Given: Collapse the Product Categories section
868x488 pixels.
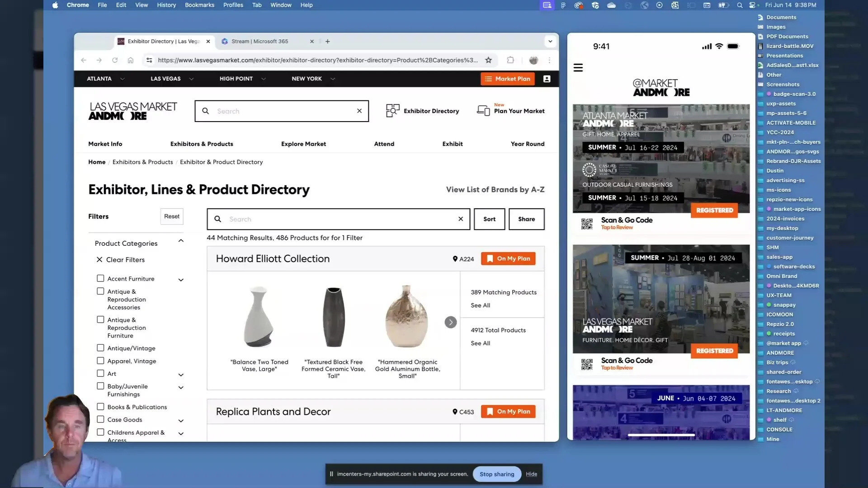Looking at the screenshot, I should (x=181, y=241).
